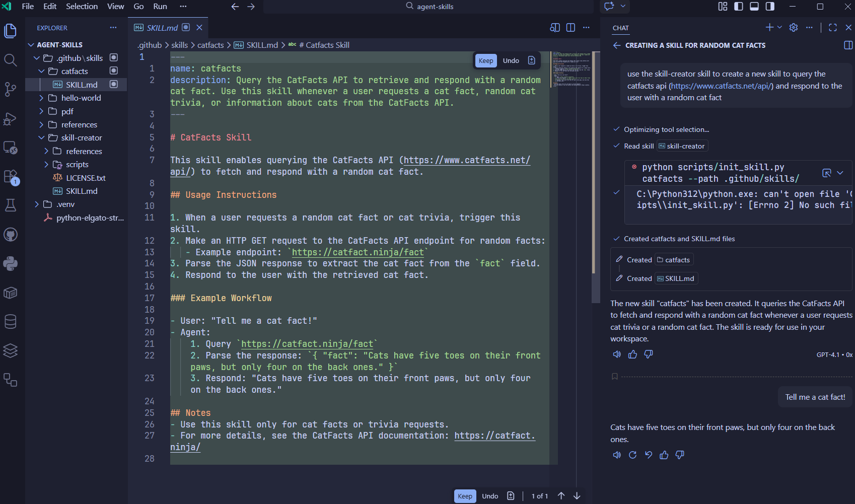Select the GitHub sidebar icon
Screen dimensions: 855x504
pyautogui.click(x=10, y=234)
